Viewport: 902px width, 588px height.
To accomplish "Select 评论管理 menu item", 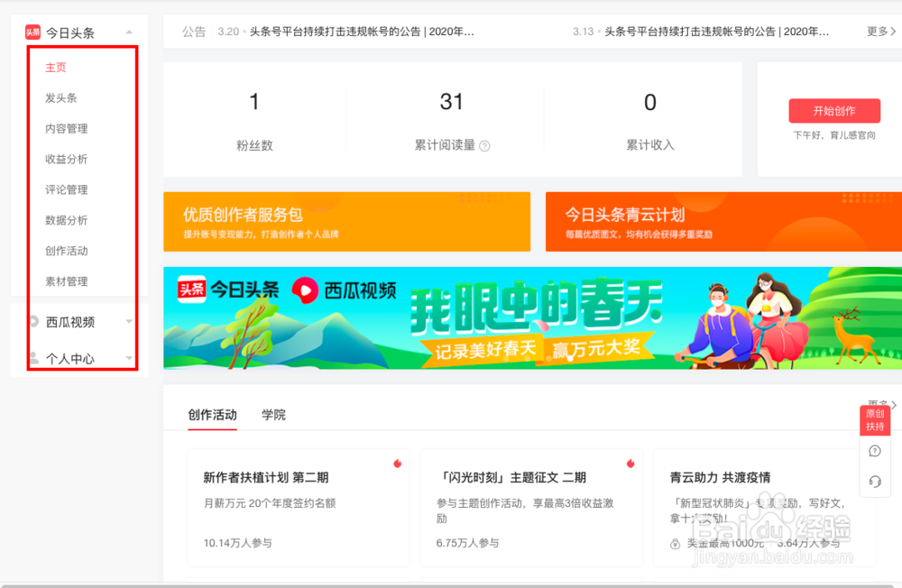I will click(x=67, y=189).
